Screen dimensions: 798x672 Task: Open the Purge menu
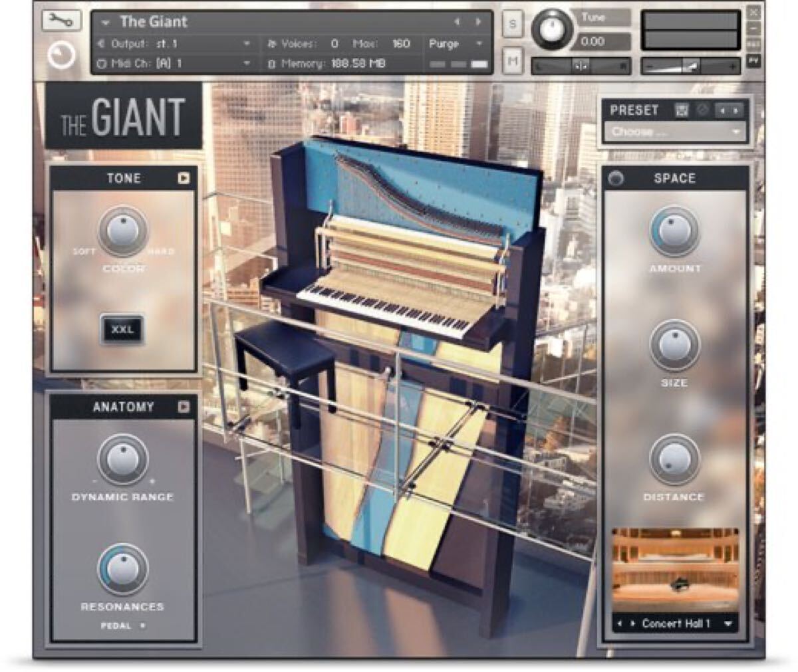(452, 41)
